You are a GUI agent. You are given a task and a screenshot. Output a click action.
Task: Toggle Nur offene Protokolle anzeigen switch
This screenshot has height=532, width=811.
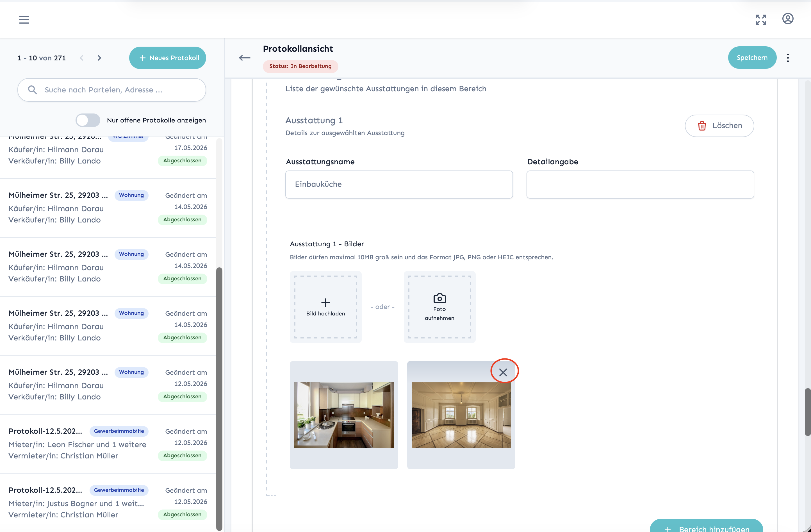pyautogui.click(x=88, y=120)
